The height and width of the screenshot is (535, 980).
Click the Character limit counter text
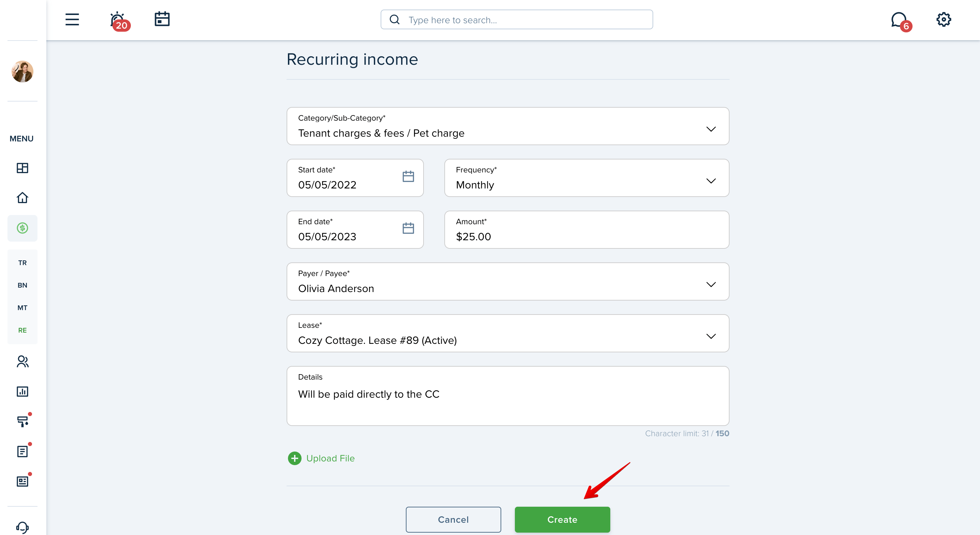687,433
